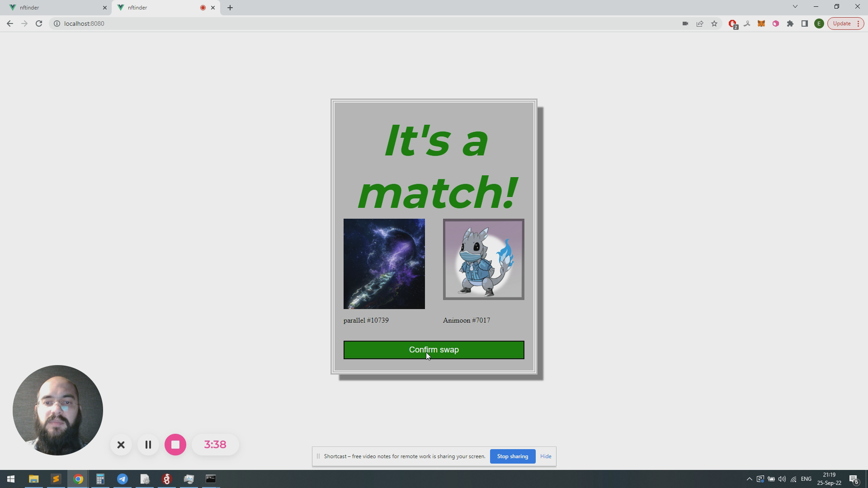Open the clock and calendar flyout

click(x=829, y=479)
